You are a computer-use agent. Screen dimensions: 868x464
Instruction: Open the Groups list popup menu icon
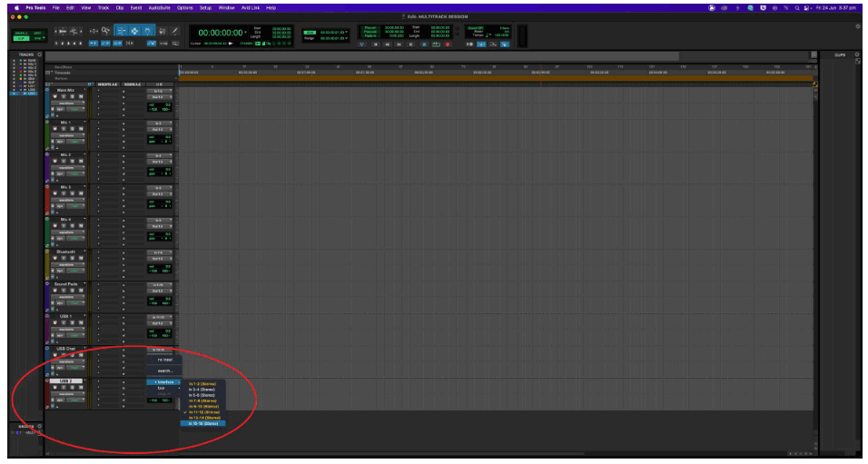(x=39, y=427)
